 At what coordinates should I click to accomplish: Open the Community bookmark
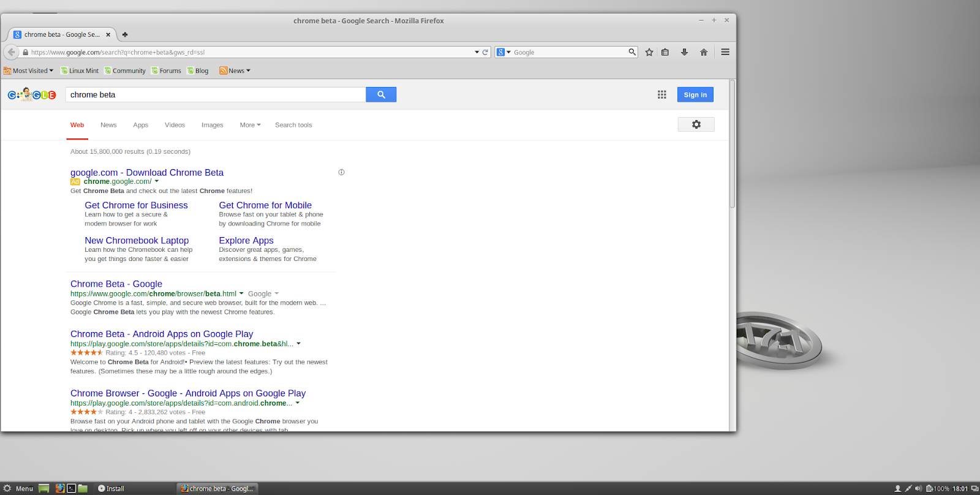tap(125, 70)
